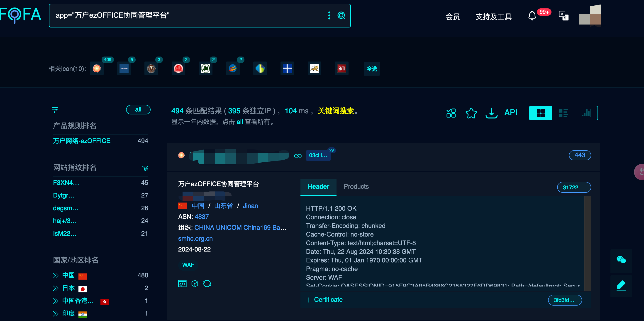Click the ASN 4837 link
Screen dimensions: 644x321
(202, 217)
